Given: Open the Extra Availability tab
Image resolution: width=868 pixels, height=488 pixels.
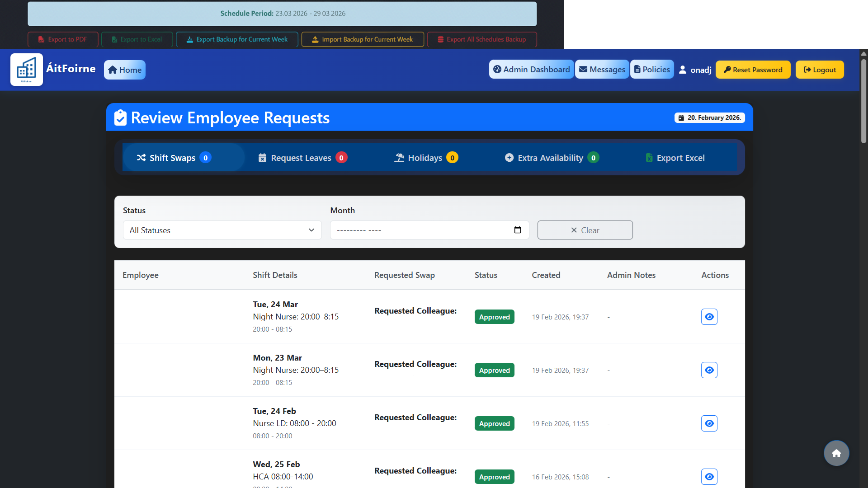Looking at the screenshot, I should (x=551, y=158).
